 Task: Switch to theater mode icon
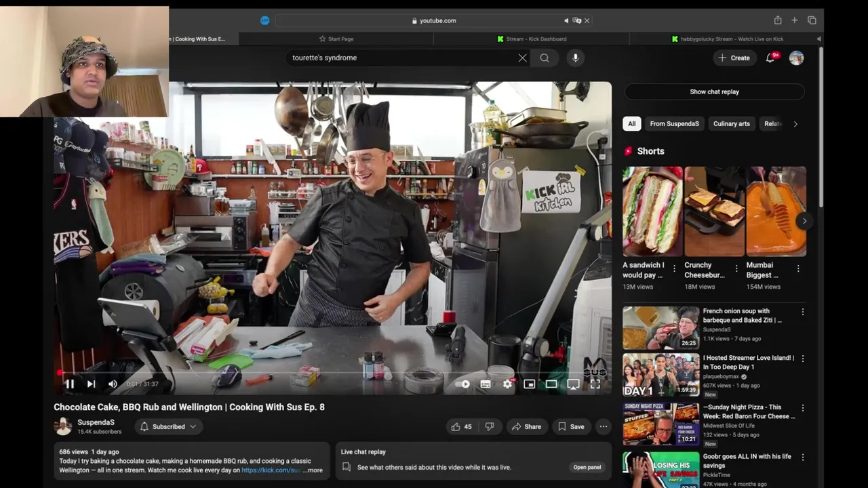[551, 384]
